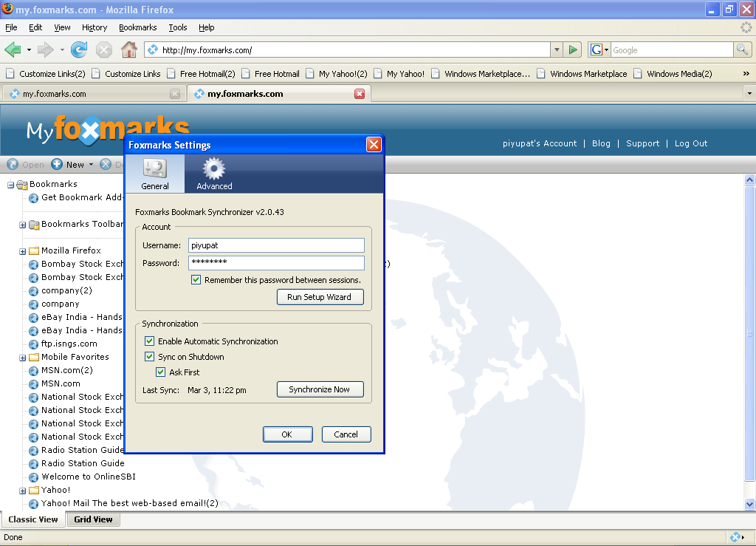Image resolution: width=756 pixels, height=546 pixels.
Task: Open the Advanced gear settings pane
Action: pyautogui.click(x=214, y=174)
